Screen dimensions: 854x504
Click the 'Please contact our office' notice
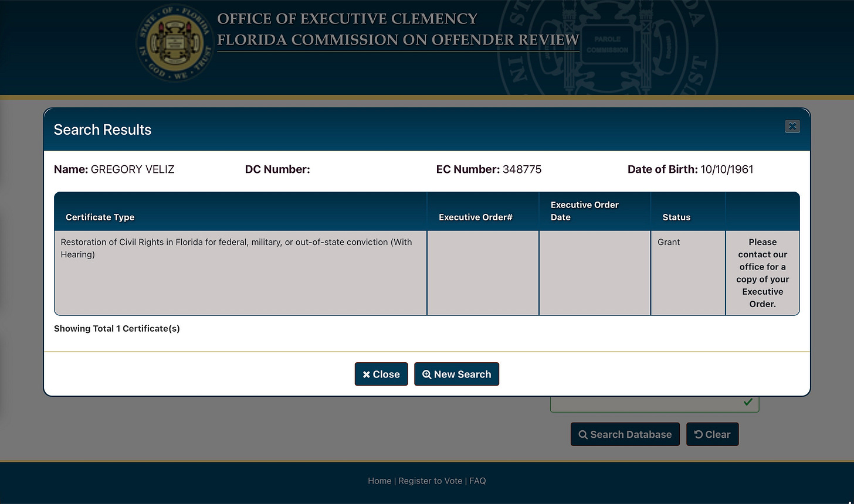762,273
